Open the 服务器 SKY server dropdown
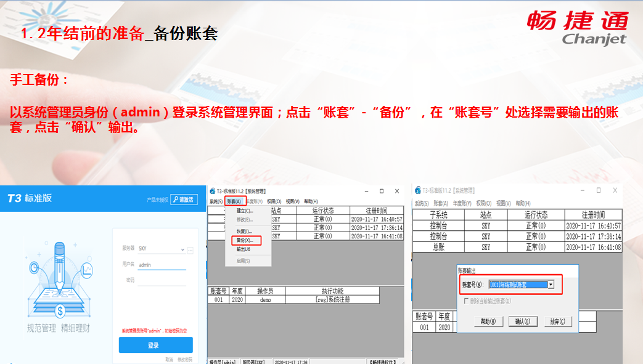Screen dimensions: 643x364 point(182,249)
